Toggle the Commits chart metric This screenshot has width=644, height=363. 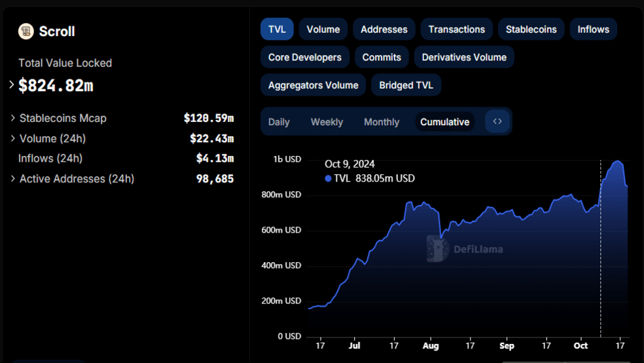click(x=382, y=57)
